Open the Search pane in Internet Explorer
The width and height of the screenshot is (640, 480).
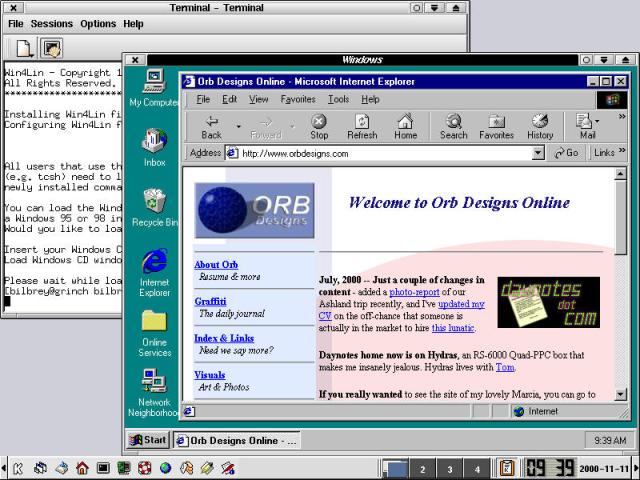(x=453, y=127)
